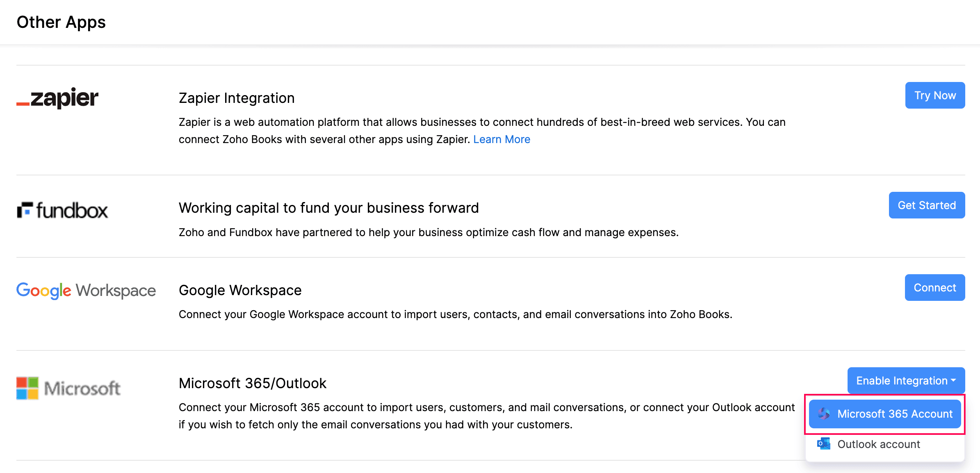Click the highlighted Microsoft 365 Account option
Image resolution: width=980 pixels, height=473 pixels.
click(884, 414)
